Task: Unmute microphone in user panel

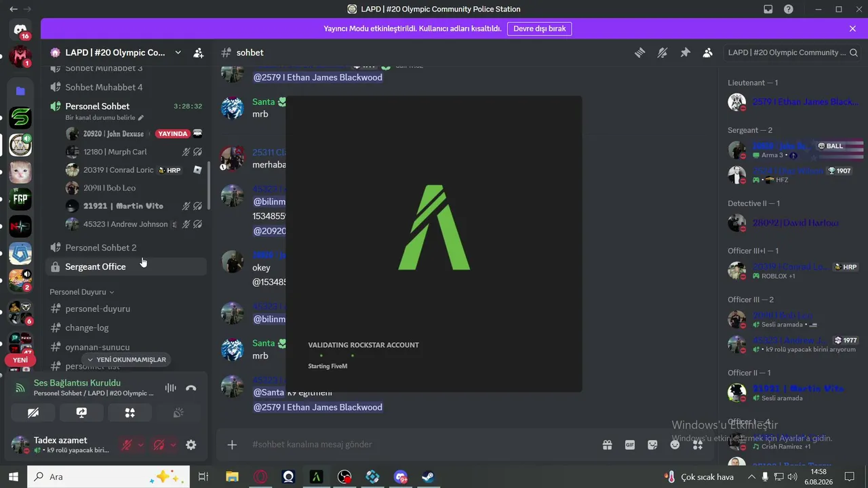Action: [x=127, y=445]
